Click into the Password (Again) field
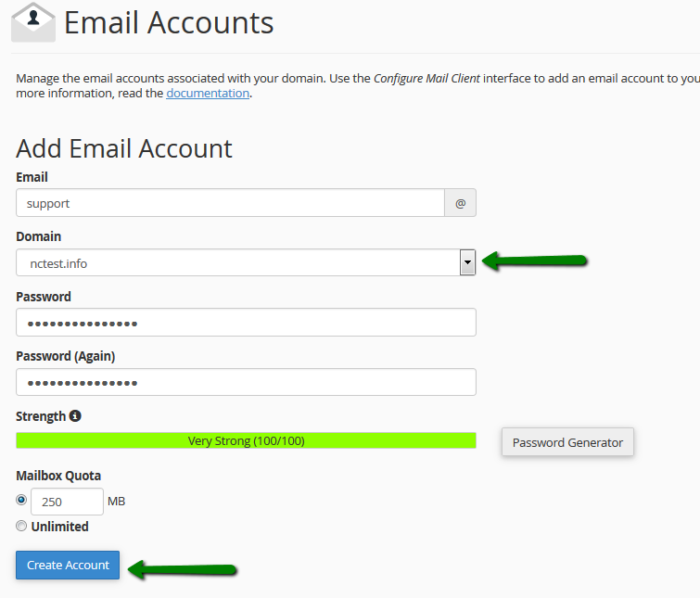The width and height of the screenshot is (700, 598). tap(246, 382)
